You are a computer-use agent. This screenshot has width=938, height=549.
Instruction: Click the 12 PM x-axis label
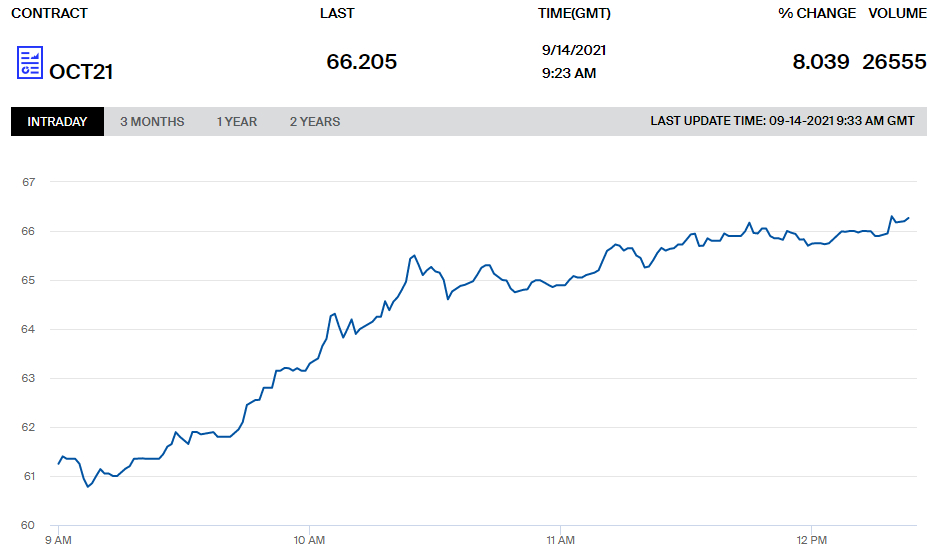(x=812, y=540)
